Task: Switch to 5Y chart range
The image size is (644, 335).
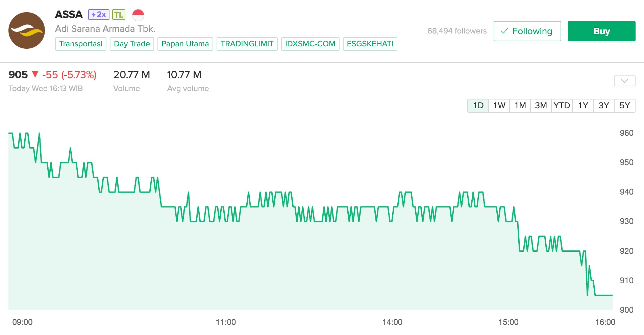Action: pyautogui.click(x=625, y=106)
